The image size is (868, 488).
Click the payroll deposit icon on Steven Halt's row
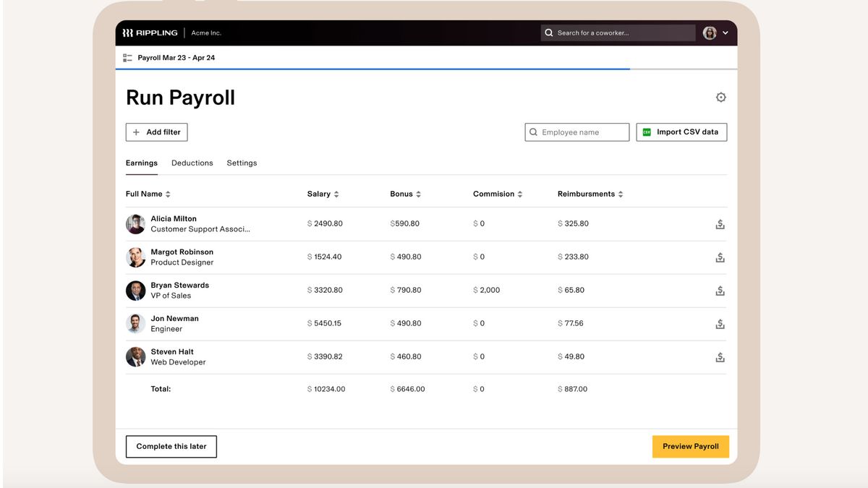point(720,356)
